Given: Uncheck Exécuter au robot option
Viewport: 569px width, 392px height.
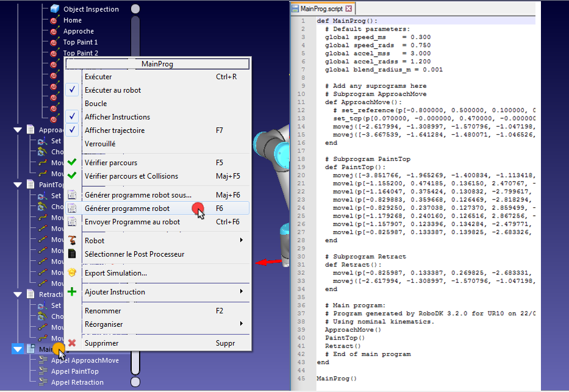Looking at the screenshot, I should (72, 90).
